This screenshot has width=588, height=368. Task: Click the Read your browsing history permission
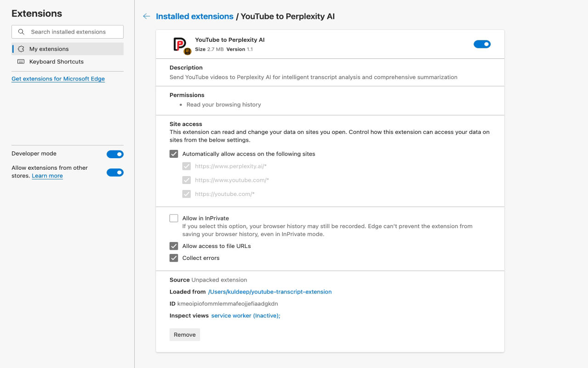click(x=224, y=105)
